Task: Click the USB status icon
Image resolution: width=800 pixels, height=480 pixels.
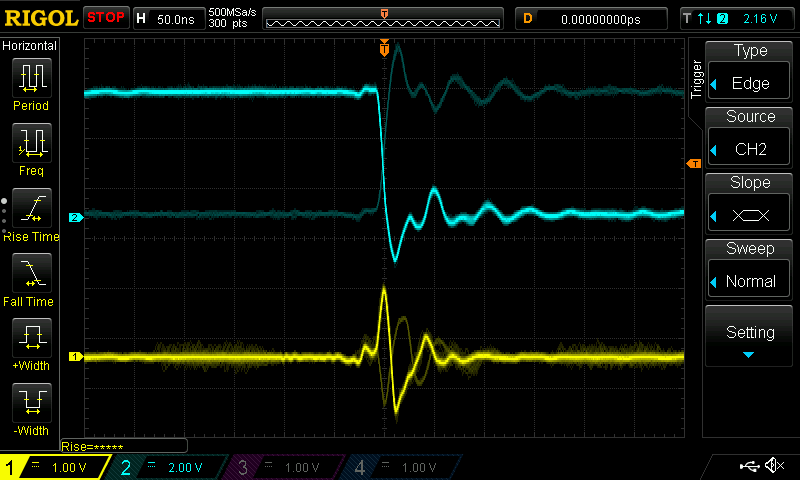Action: click(x=749, y=466)
